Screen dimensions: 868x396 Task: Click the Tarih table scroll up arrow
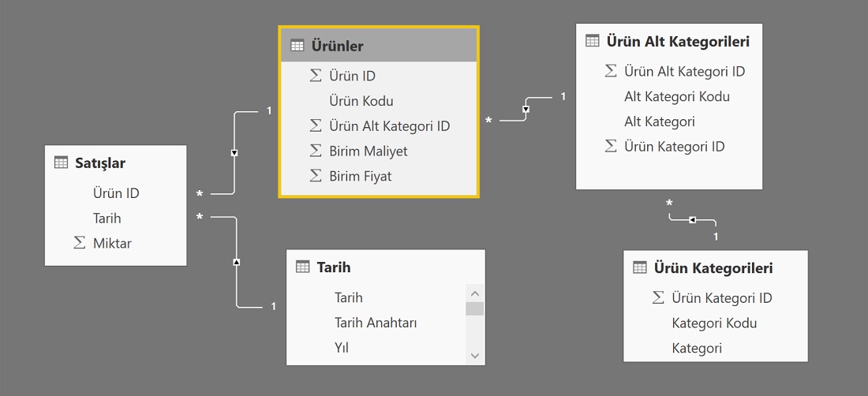click(x=474, y=293)
